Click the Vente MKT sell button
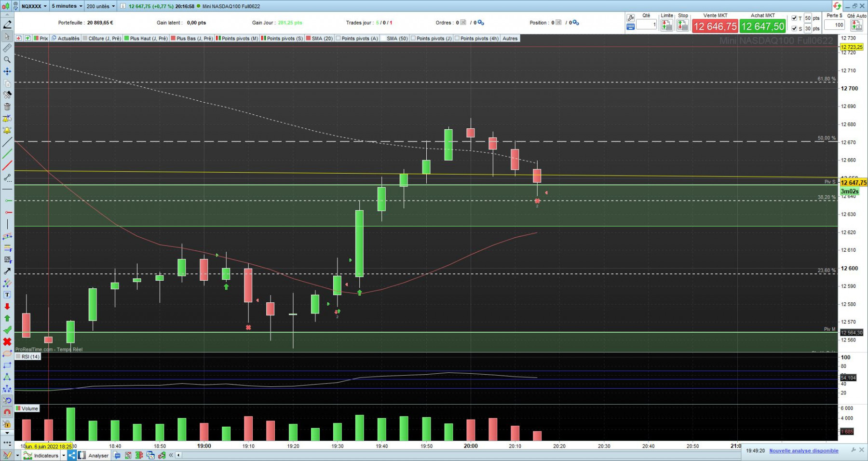The width and height of the screenshot is (868, 461). [x=715, y=26]
